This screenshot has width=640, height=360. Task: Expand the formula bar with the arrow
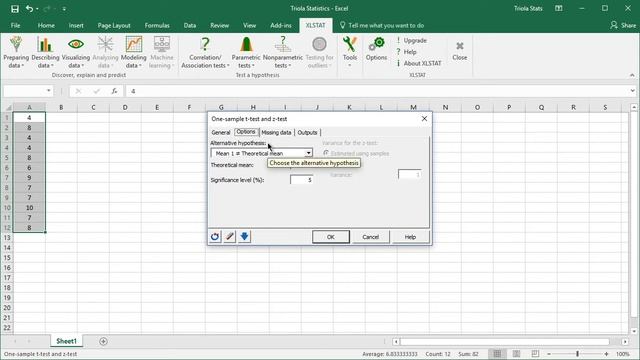coord(632,91)
